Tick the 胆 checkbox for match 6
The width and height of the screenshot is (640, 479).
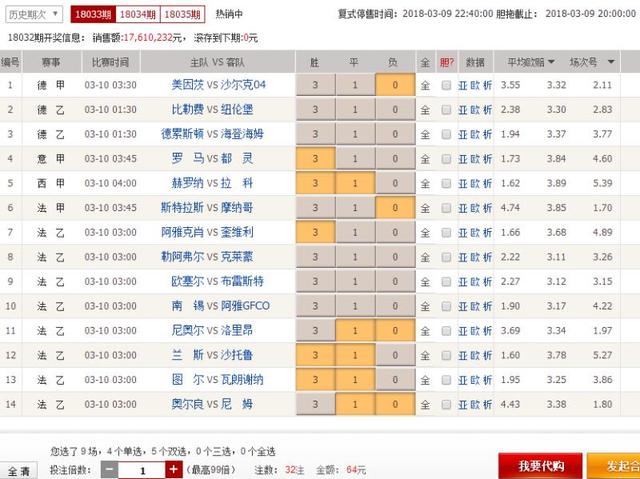446,208
